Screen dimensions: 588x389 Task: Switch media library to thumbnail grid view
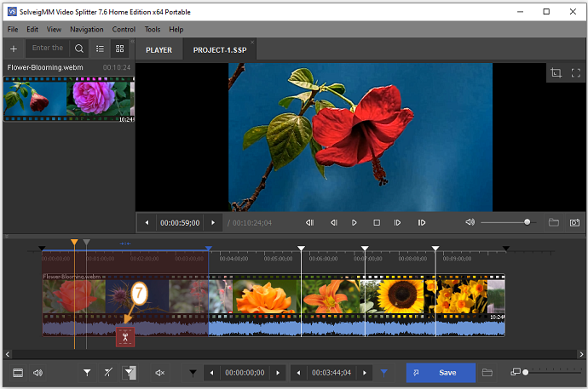[119, 49]
